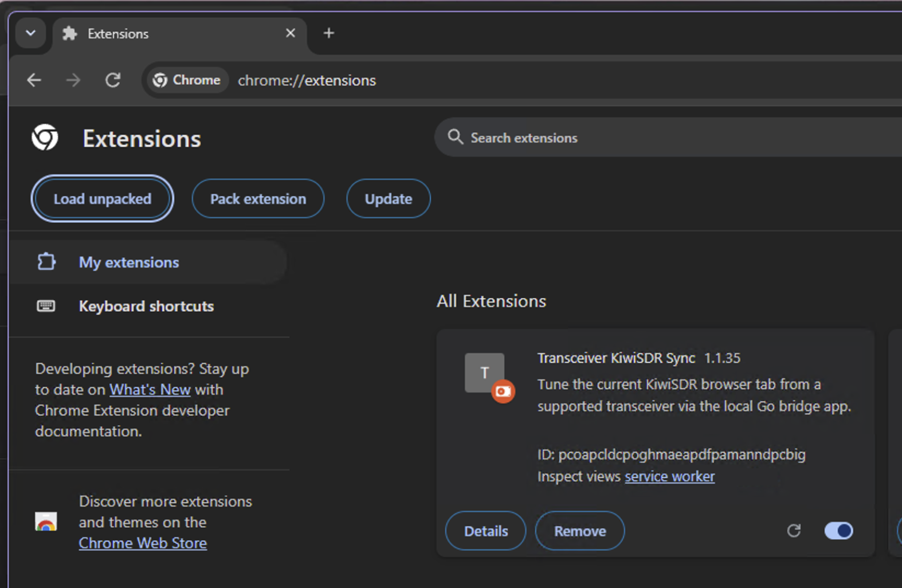Click the Update button
902x588 pixels.
click(389, 199)
